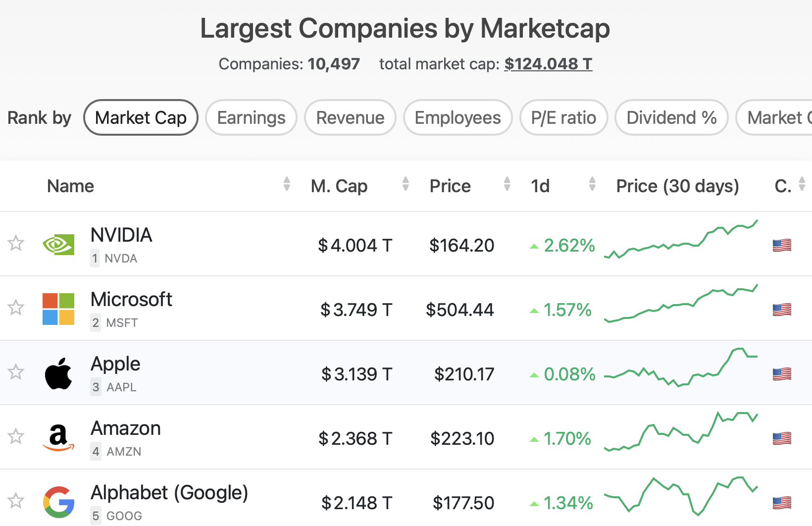Click the US flag in Amazon row
This screenshot has width=812, height=526.
coord(782,438)
